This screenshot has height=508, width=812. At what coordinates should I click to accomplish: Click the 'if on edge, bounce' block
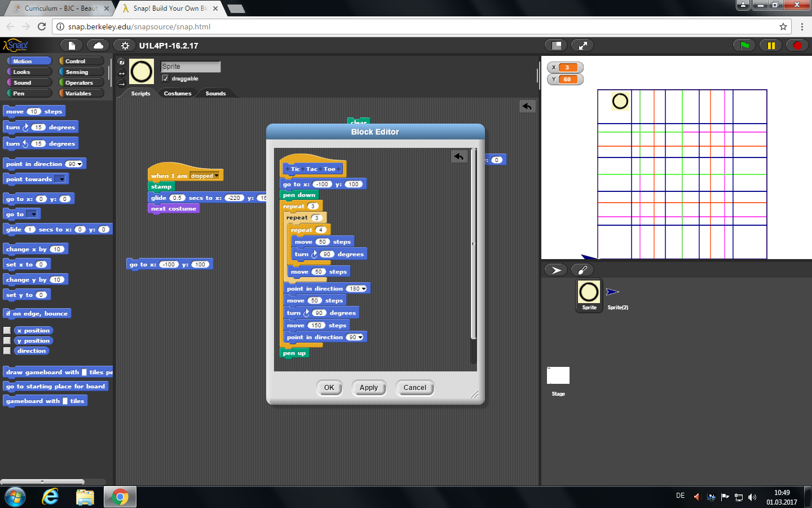[x=37, y=314]
